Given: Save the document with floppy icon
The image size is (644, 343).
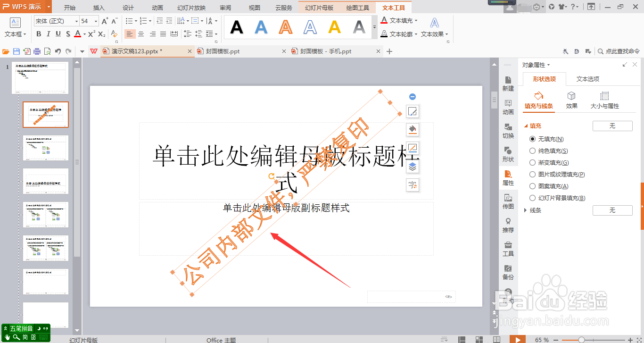Looking at the screenshot, I should pyautogui.click(x=17, y=51).
